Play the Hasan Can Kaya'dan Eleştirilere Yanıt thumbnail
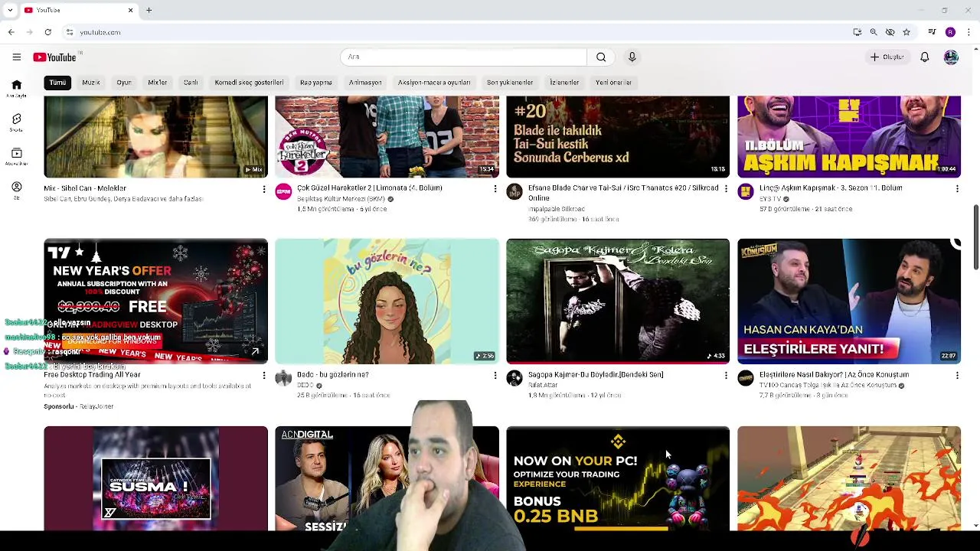The image size is (980, 551). tap(849, 301)
